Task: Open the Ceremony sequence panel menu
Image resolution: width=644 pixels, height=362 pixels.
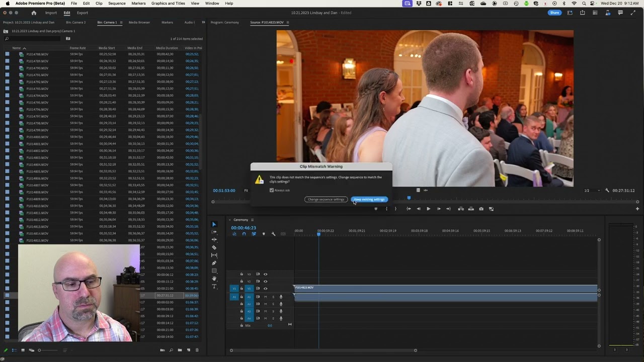Action: [x=252, y=220]
